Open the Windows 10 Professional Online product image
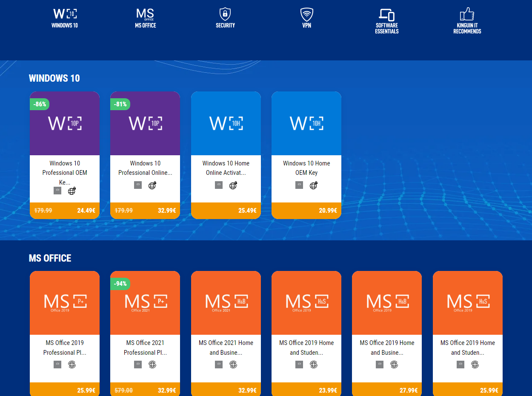 click(145, 123)
